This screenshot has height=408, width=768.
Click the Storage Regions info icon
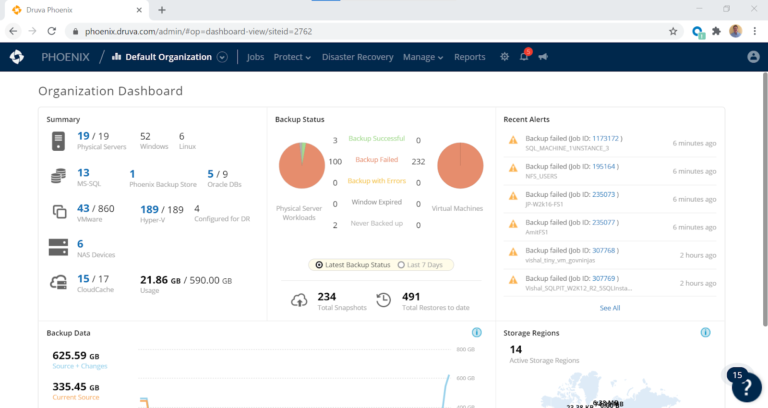coord(705,332)
